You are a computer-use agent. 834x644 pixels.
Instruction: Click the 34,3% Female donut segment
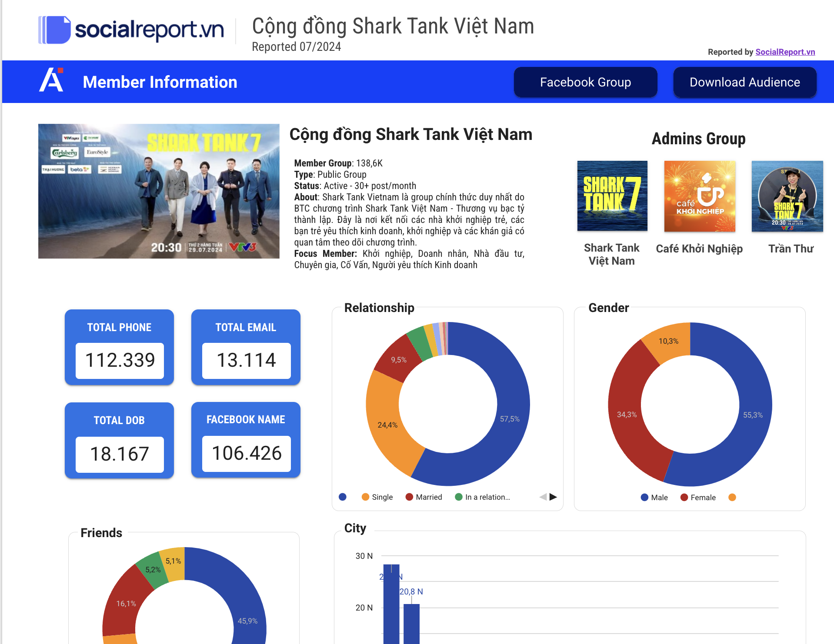click(627, 415)
